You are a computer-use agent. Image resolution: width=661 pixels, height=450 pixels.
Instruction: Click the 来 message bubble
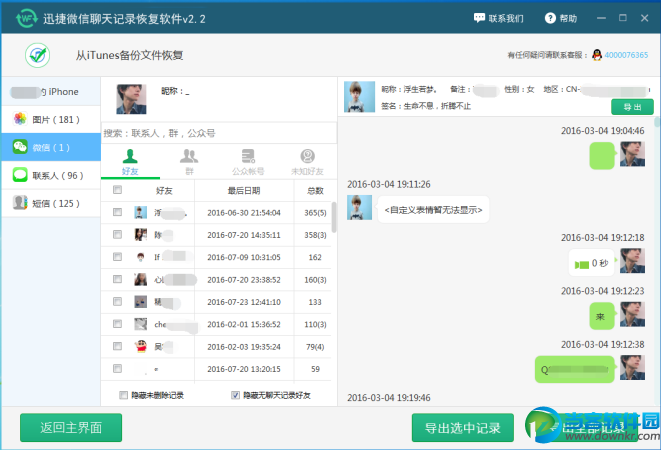coord(601,316)
